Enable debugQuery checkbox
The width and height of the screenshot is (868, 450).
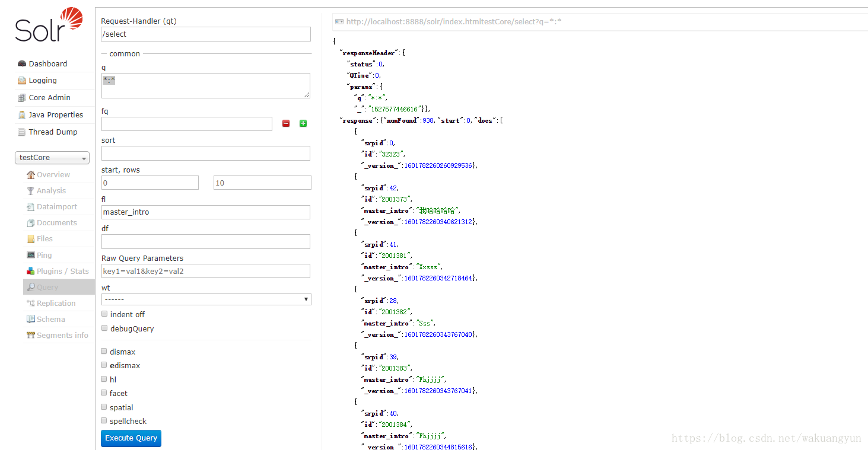point(104,328)
